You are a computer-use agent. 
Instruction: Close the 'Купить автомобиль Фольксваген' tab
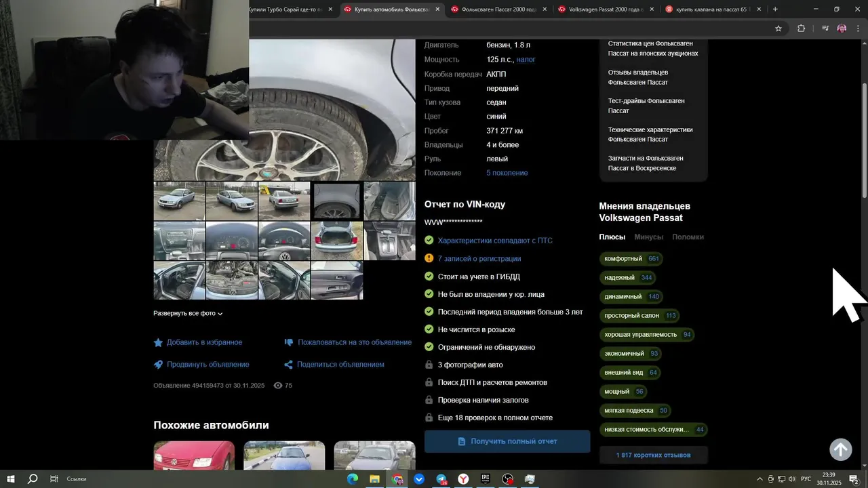point(437,9)
